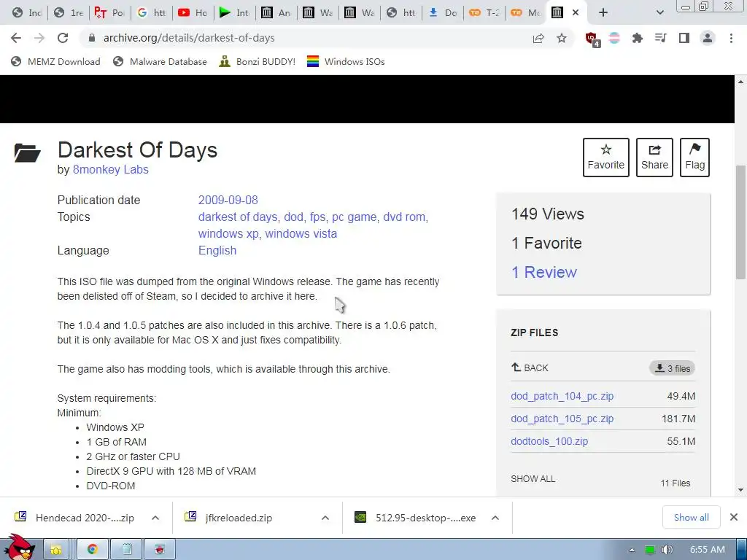Viewport: 747px width, 560px height.
Task: Toggle the browser side panel icon
Action: coord(684,38)
